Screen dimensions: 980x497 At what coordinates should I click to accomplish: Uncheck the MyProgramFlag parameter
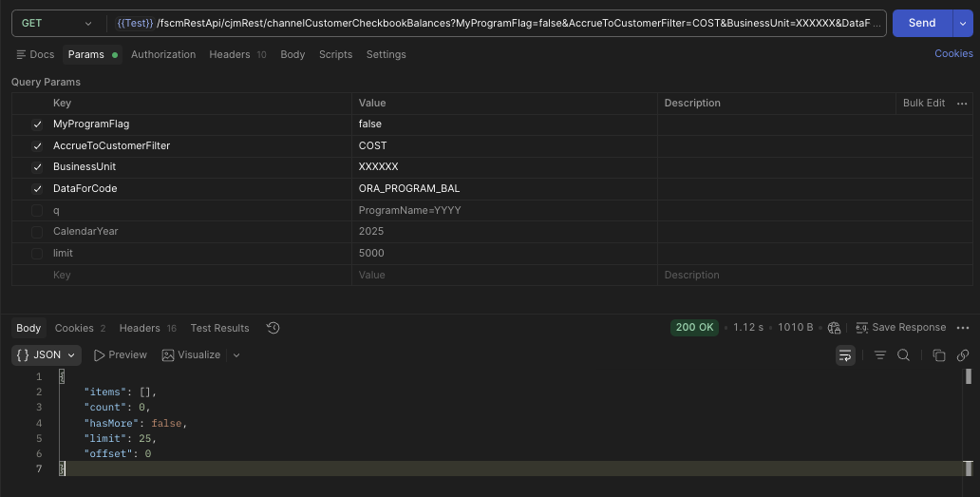coord(37,124)
